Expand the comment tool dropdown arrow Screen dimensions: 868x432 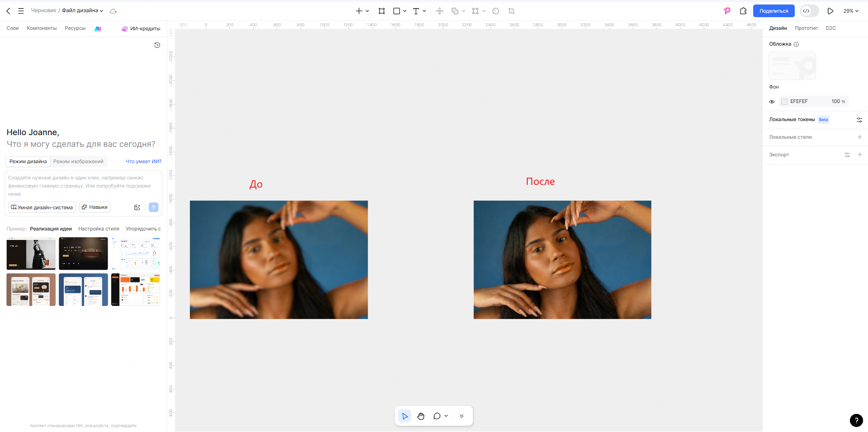click(446, 416)
